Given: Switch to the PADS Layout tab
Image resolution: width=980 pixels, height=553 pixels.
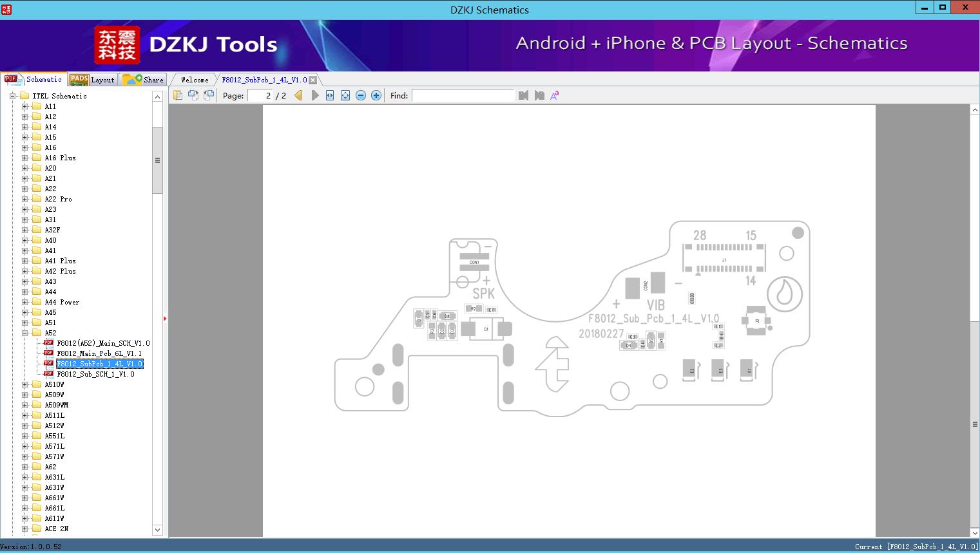Looking at the screenshot, I should point(92,80).
